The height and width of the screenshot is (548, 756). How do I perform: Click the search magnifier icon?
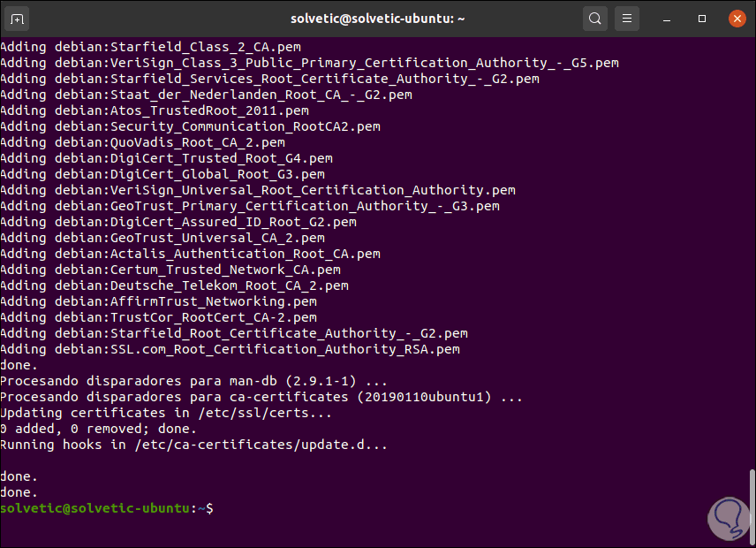click(x=595, y=18)
